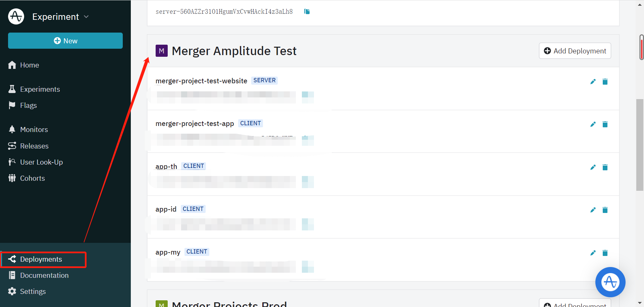Screen dimensions: 644x307
Task: Open the Experiment product switcher dropdown
Action: pyautogui.click(x=60, y=17)
